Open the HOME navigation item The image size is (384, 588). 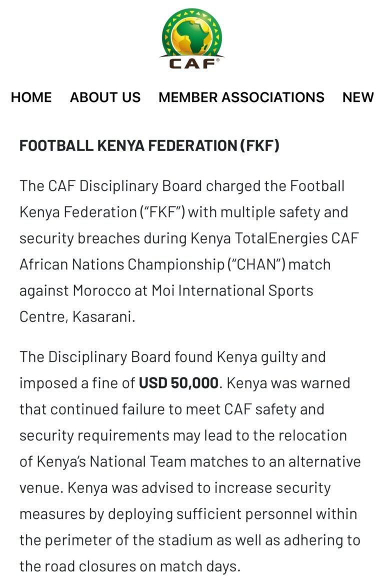[x=31, y=97]
